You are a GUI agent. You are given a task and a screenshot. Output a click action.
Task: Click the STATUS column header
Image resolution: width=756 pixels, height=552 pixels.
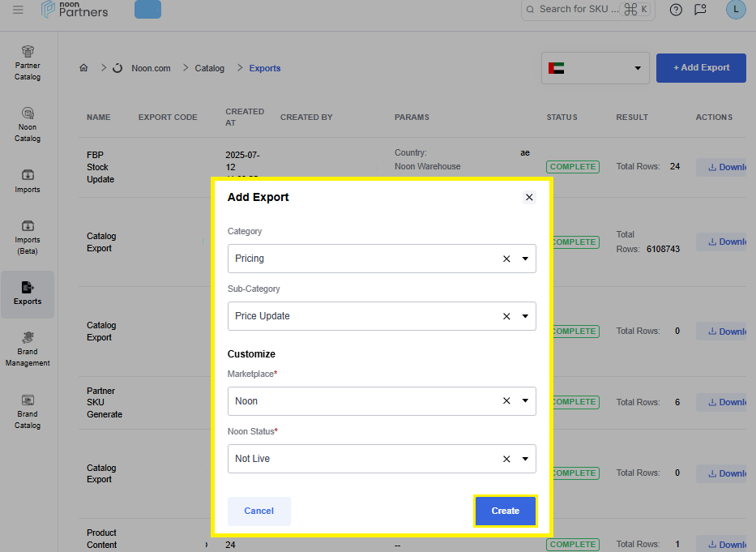(x=562, y=118)
